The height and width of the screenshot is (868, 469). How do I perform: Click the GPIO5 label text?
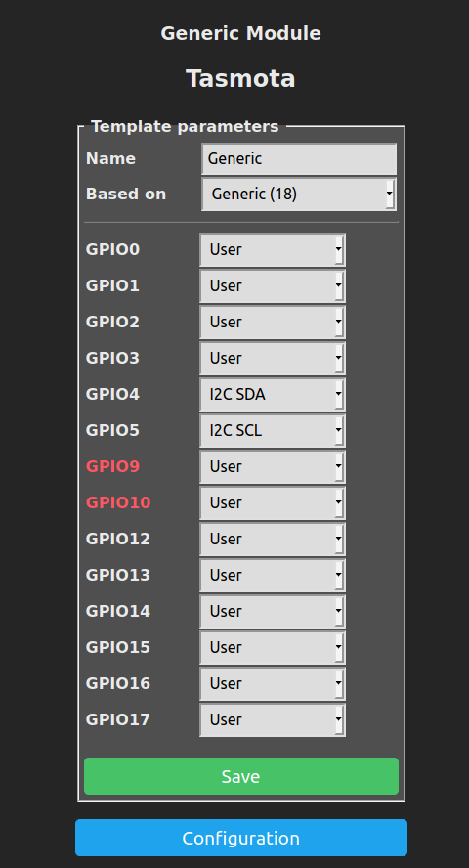[112, 430]
